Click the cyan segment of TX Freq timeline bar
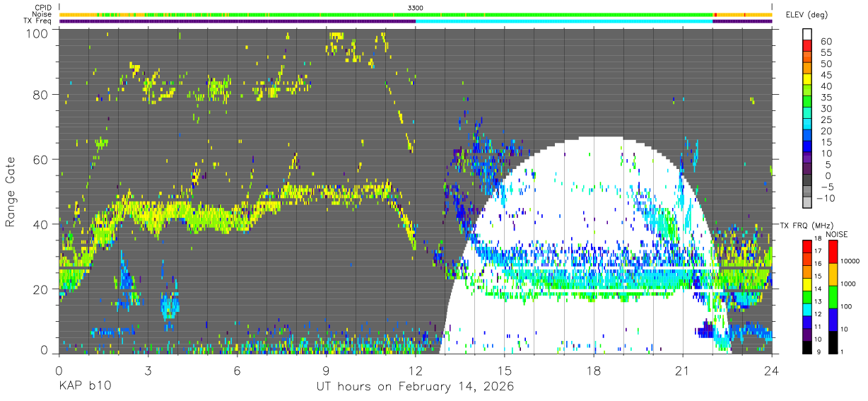Viewport: 868px width, 401px height. (564, 21)
